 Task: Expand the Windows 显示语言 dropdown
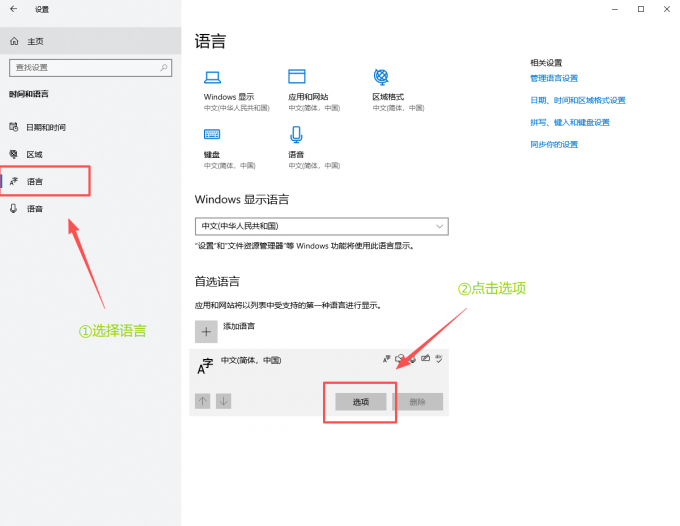click(321, 226)
